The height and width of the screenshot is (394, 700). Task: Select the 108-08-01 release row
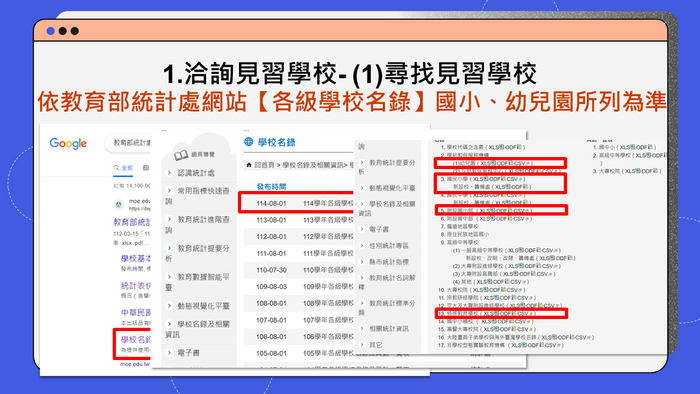pyautogui.click(x=298, y=303)
